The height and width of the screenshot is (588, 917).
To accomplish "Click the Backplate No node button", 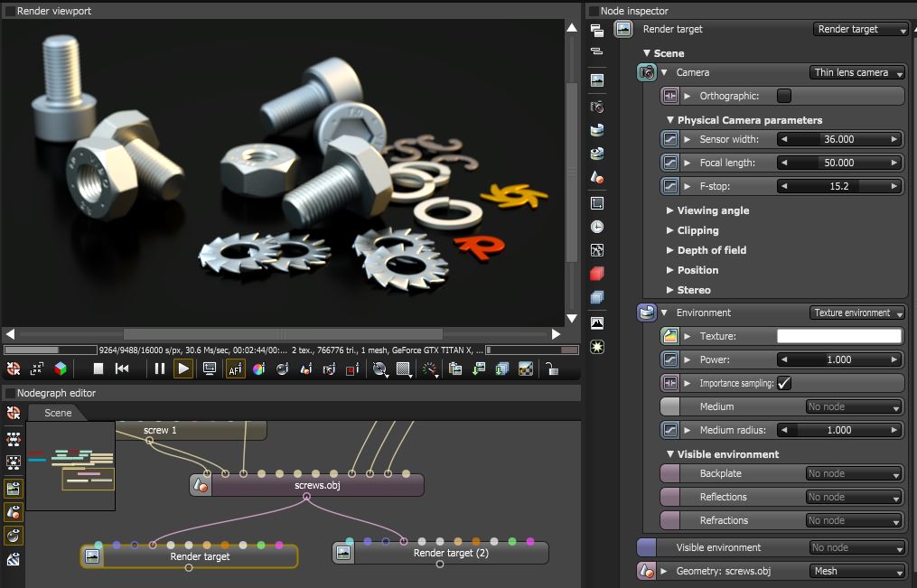I will [853, 473].
